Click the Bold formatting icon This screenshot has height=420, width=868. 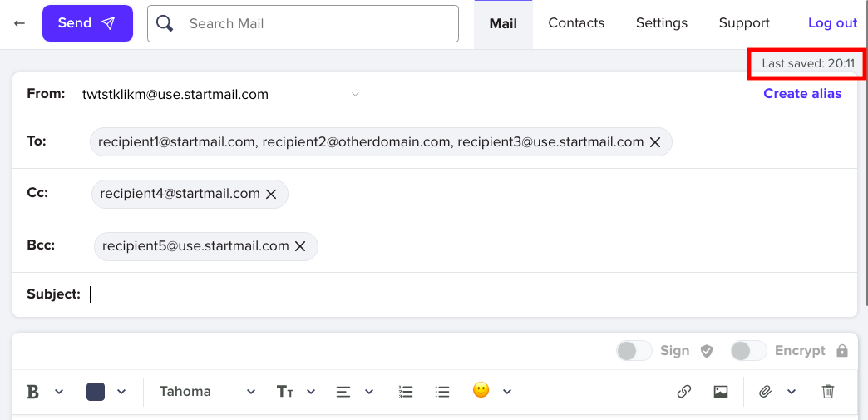(x=33, y=392)
